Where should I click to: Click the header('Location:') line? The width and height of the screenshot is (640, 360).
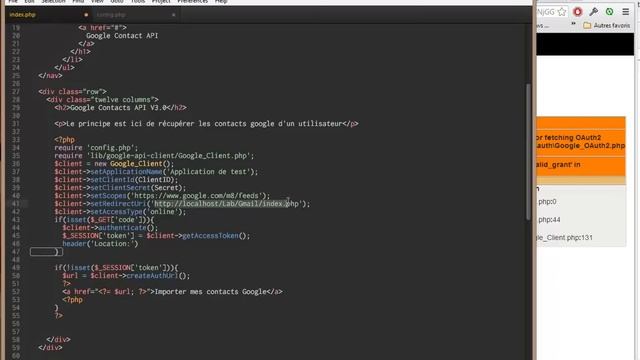(100, 244)
